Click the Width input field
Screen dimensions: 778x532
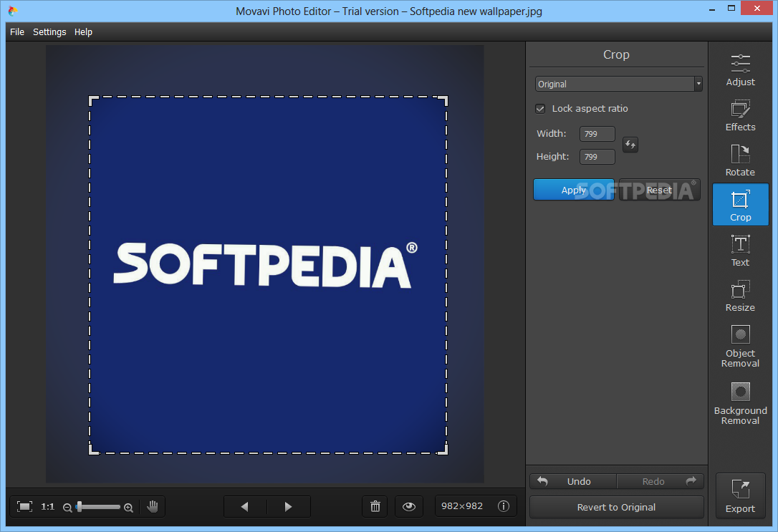click(597, 134)
